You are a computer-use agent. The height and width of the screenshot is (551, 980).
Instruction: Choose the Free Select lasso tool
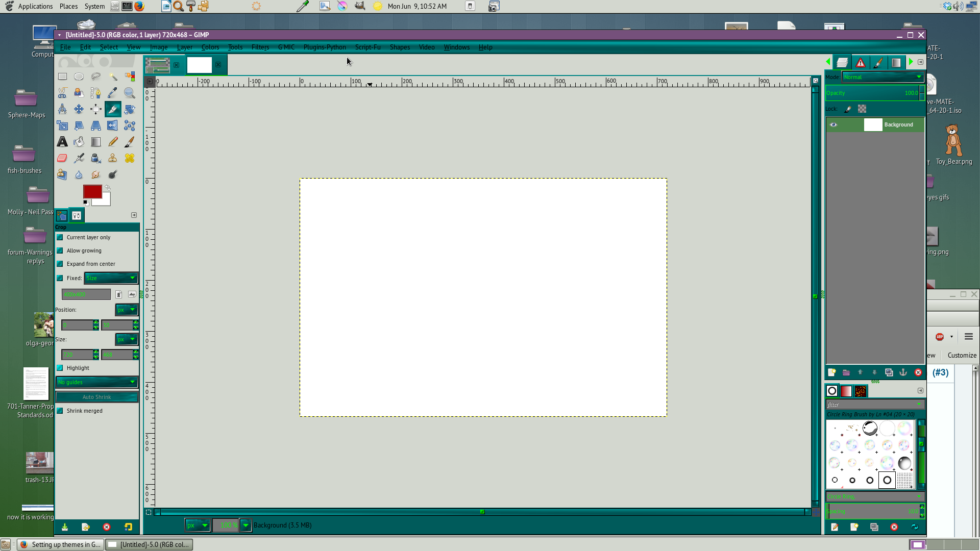coord(96,77)
